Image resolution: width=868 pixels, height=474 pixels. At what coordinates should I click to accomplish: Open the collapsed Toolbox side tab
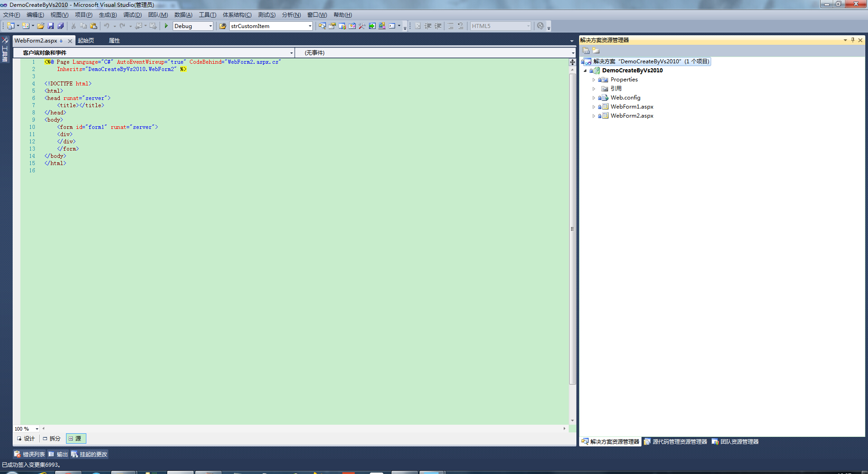pos(5,50)
